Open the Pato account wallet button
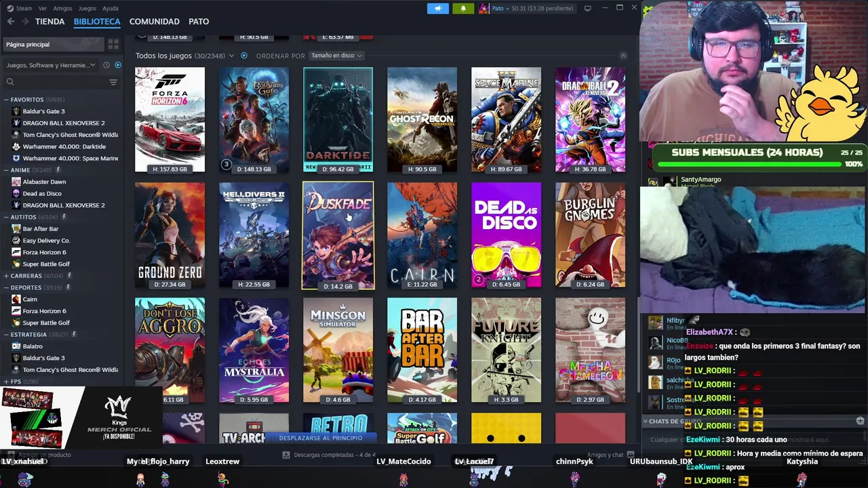868x488 pixels. click(526, 8)
